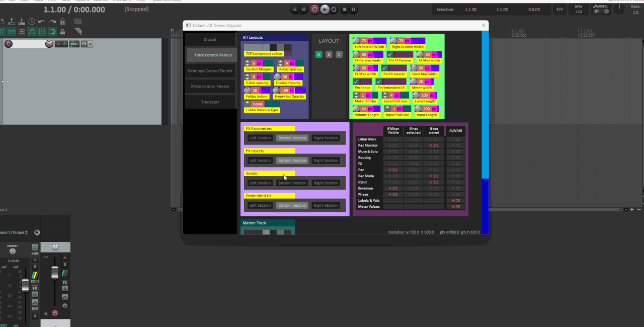Mute the track in the track control panel
Screen dimensions: 644x327
point(58,44)
